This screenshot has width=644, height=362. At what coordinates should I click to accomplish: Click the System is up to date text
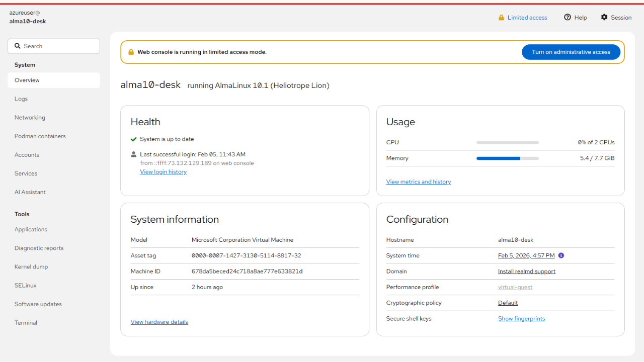pos(167,139)
